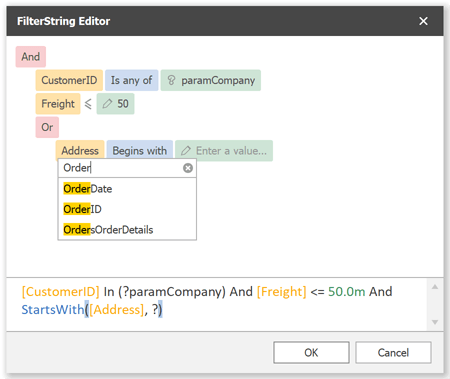Change the CustomerID field name
The width and height of the screenshot is (450, 379).
tap(69, 80)
